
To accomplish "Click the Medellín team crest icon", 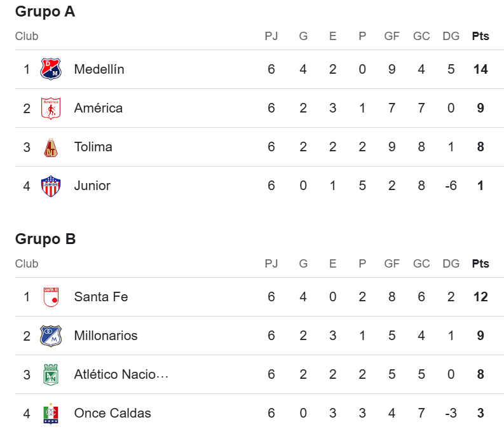I will (x=51, y=69).
